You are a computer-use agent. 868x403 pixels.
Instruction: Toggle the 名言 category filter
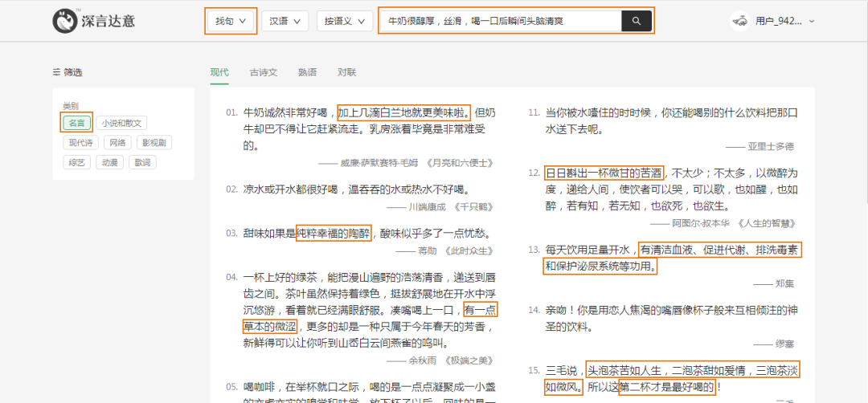point(77,123)
